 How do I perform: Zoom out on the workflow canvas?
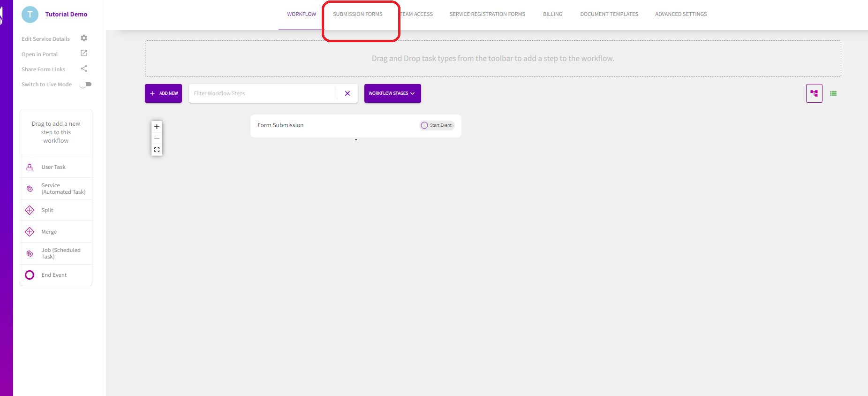(x=157, y=138)
